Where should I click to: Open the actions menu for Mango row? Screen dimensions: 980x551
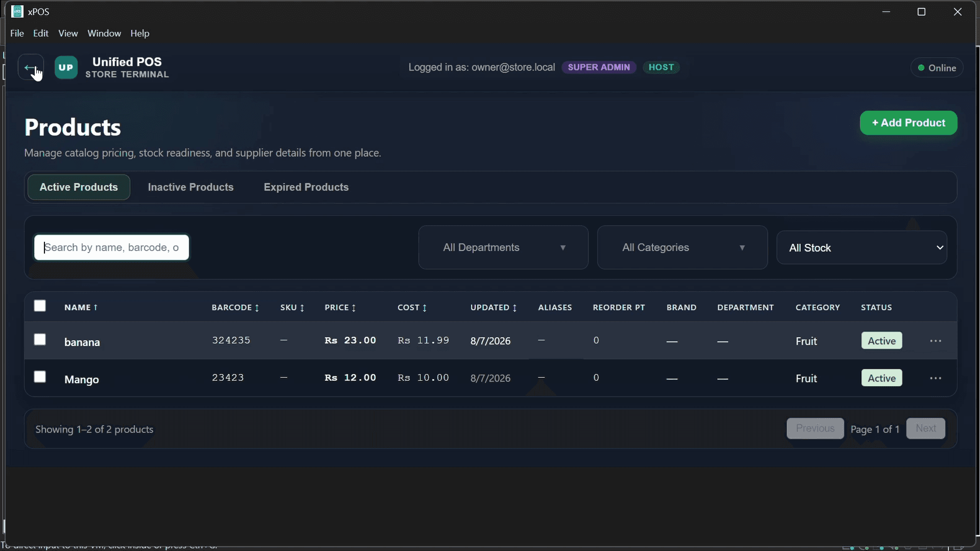pyautogui.click(x=936, y=378)
